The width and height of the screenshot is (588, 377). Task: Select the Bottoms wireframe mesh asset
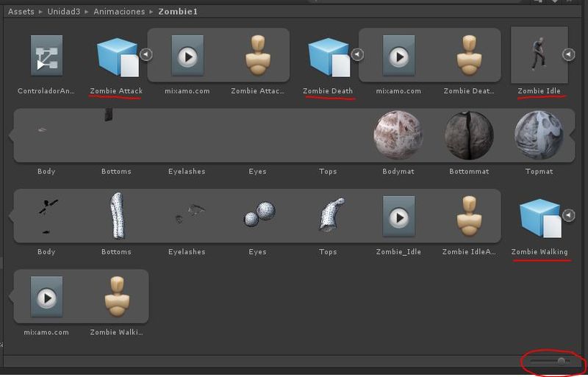coord(118,216)
